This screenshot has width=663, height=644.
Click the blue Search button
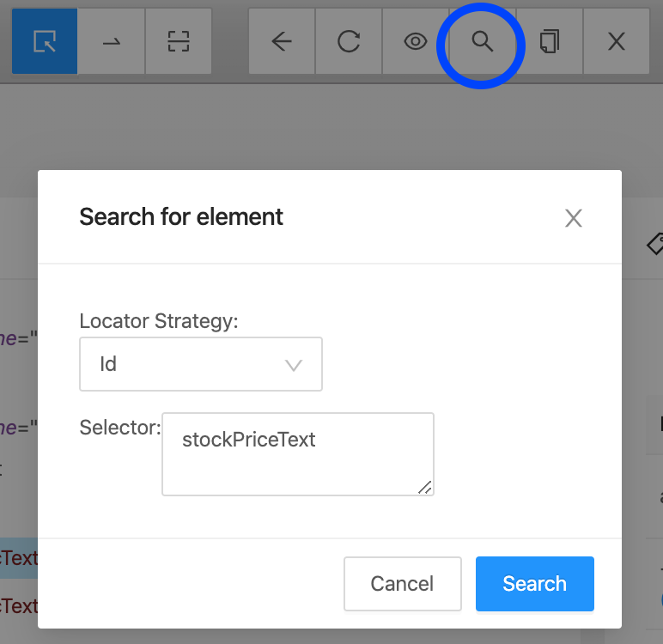(x=534, y=584)
